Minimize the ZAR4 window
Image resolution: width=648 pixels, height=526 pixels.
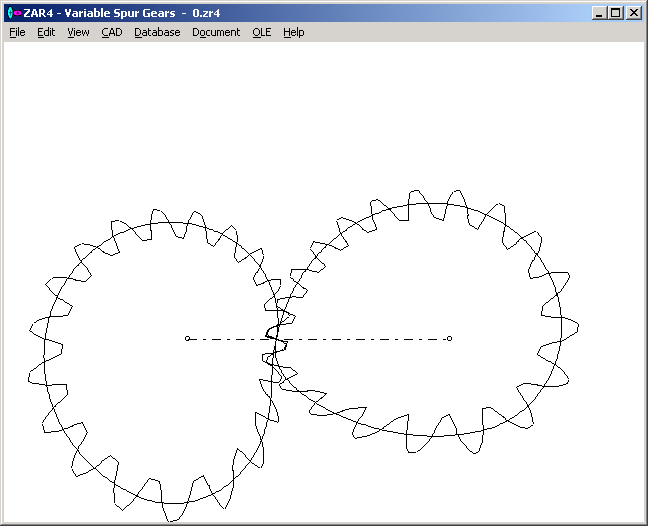[x=599, y=13]
